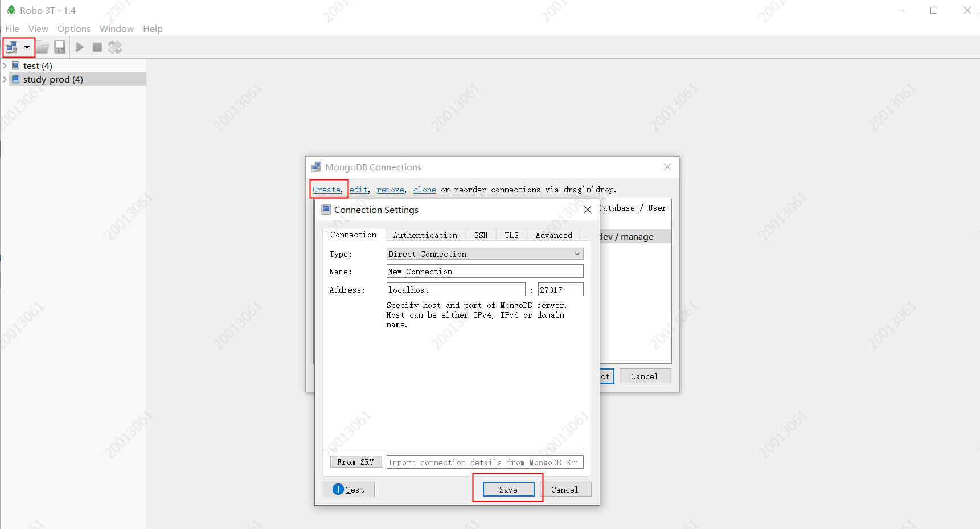980x529 pixels.
Task: Click the Import connection details input field
Action: pos(485,462)
